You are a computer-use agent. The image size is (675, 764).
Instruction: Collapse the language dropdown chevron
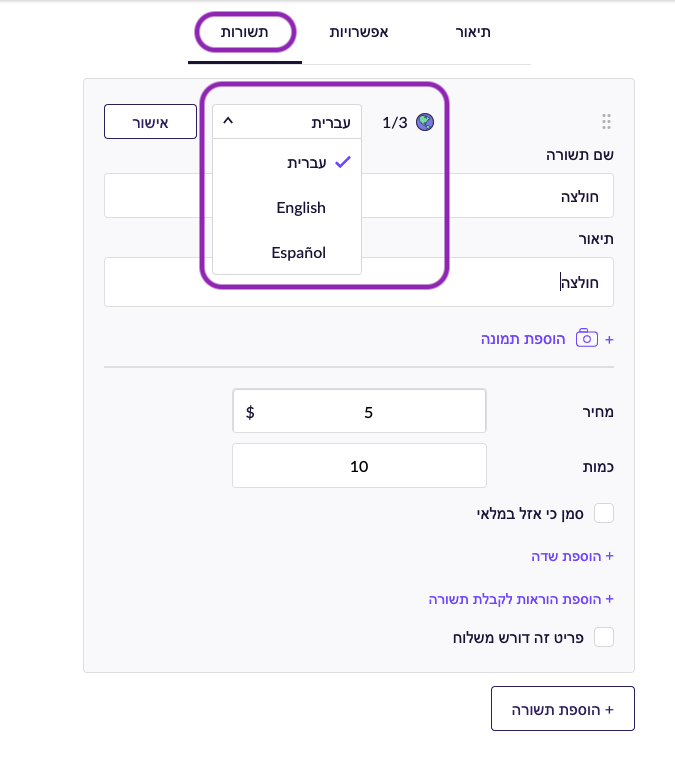[228, 120]
